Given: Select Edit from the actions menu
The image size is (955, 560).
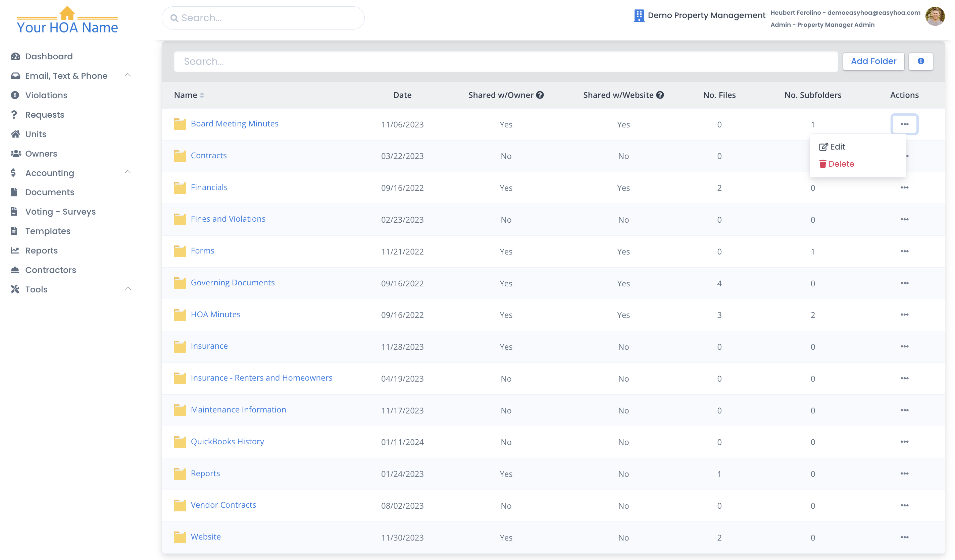Looking at the screenshot, I should (x=832, y=147).
